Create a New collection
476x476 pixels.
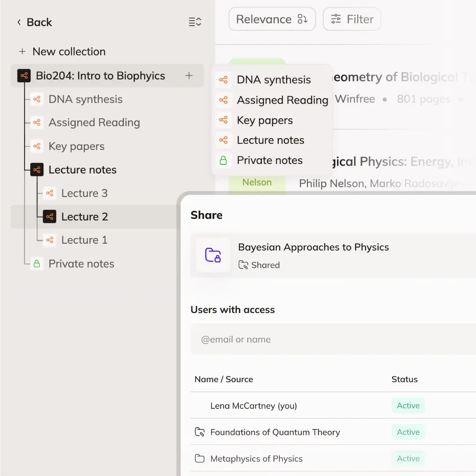62,52
